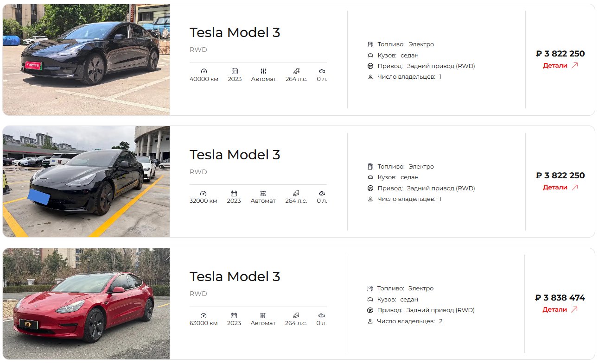
Task: Click the ₽ 3 838 474 price
Action: click(x=560, y=298)
